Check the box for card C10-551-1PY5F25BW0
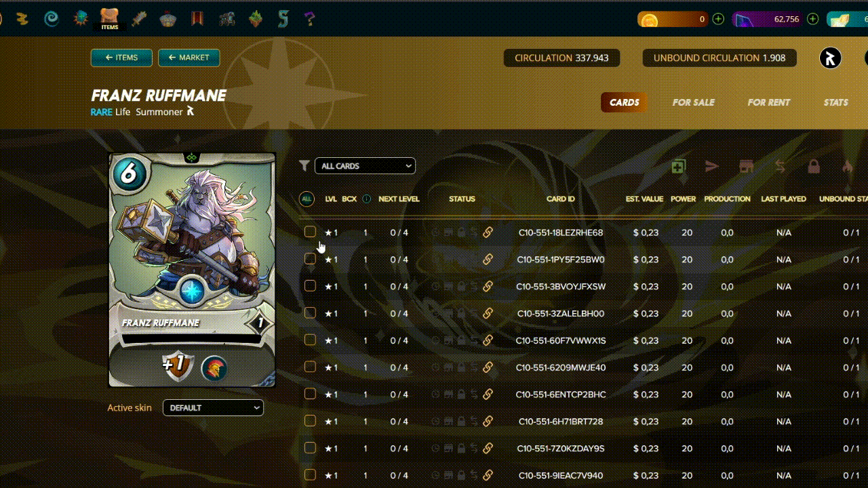Image resolution: width=868 pixels, height=488 pixels. [310, 259]
